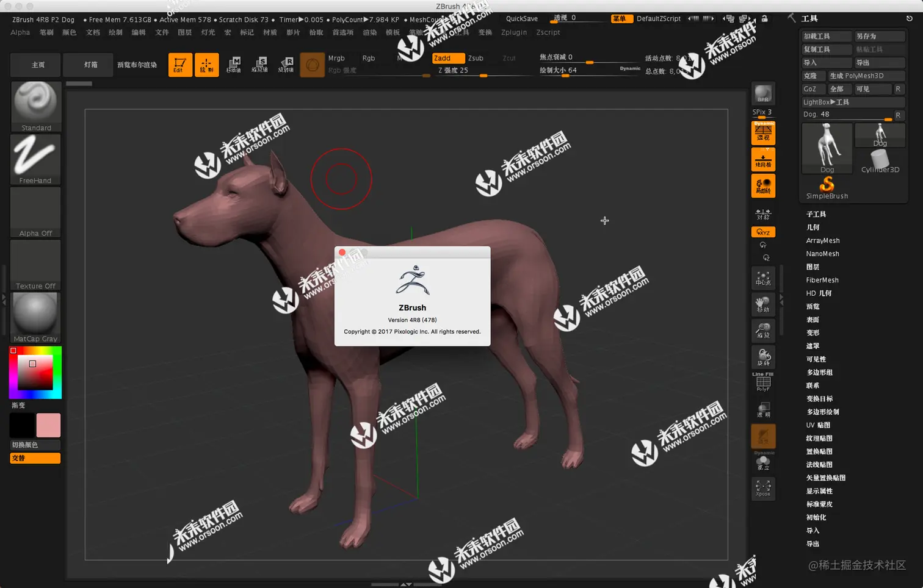Image resolution: width=923 pixels, height=588 pixels.
Task: Open the Standard brush picker
Action: click(x=35, y=106)
